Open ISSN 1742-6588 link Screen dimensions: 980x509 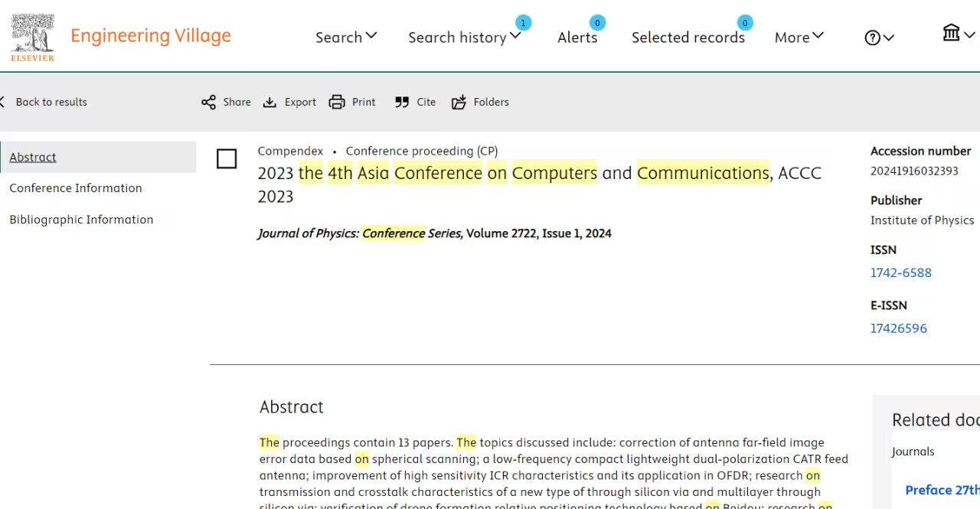pos(901,272)
